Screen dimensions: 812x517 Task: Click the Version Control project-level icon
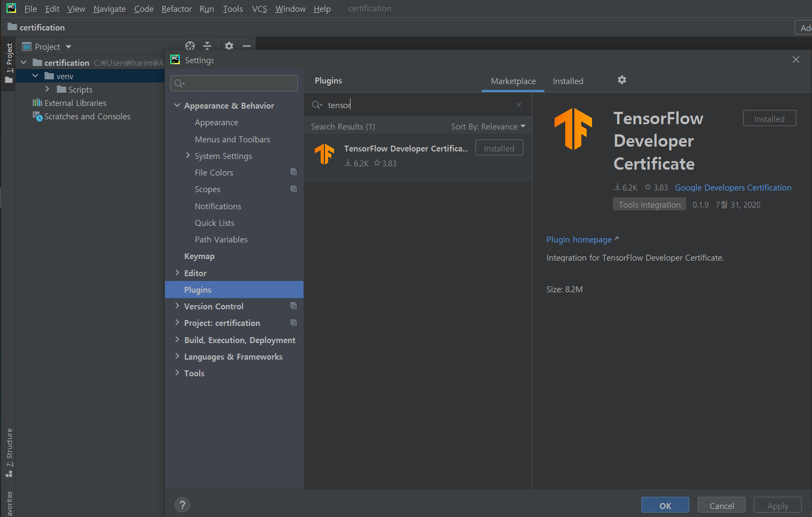click(x=293, y=306)
